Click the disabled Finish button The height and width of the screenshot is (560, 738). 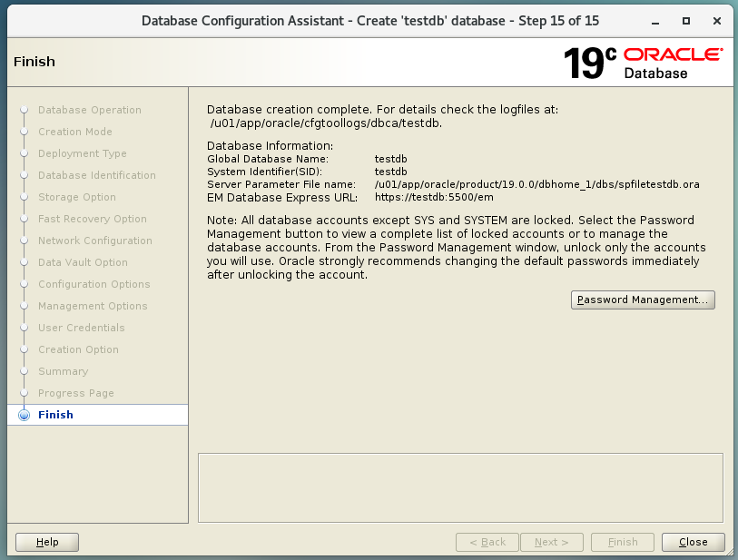pyautogui.click(x=622, y=542)
